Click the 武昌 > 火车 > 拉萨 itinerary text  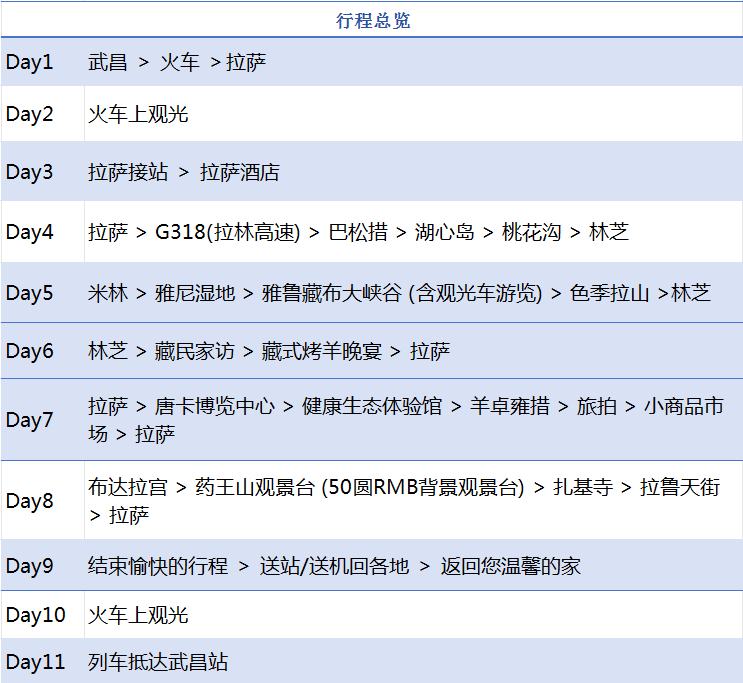coord(177,63)
